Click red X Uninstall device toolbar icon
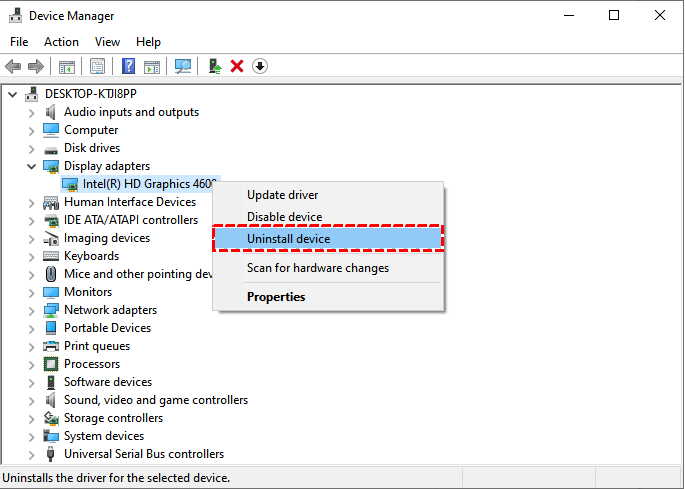This screenshot has height=489, width=685. pyautogui.click(x=237, y=66)
